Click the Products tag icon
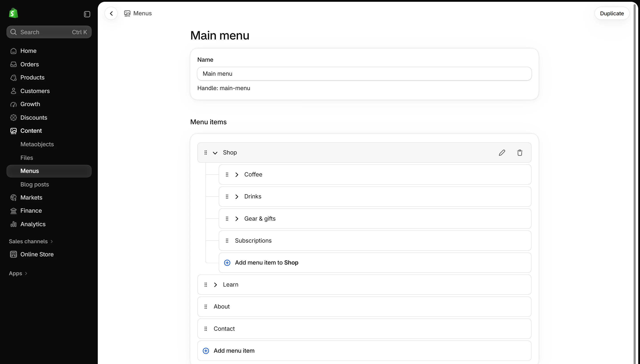The height and width of the screenshot is (364, 640). tap(14, 77)
